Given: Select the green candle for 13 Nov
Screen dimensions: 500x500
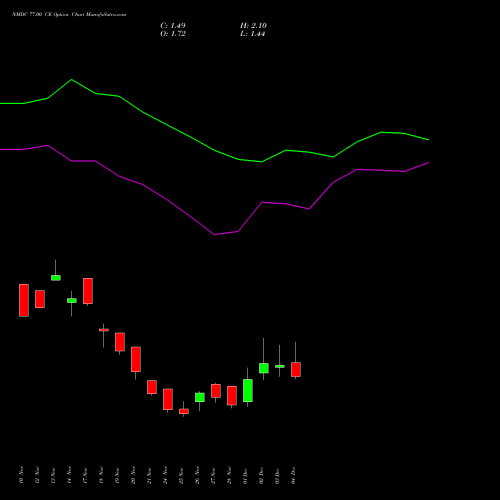Looking at the screenshot, I should [x=56, y=278].
